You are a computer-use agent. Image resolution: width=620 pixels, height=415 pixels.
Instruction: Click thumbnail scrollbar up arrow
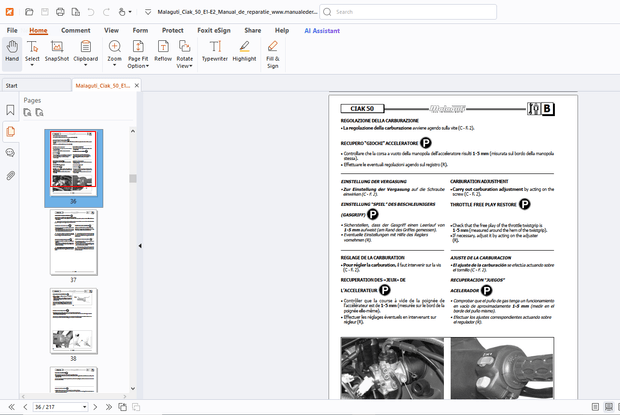133,131
